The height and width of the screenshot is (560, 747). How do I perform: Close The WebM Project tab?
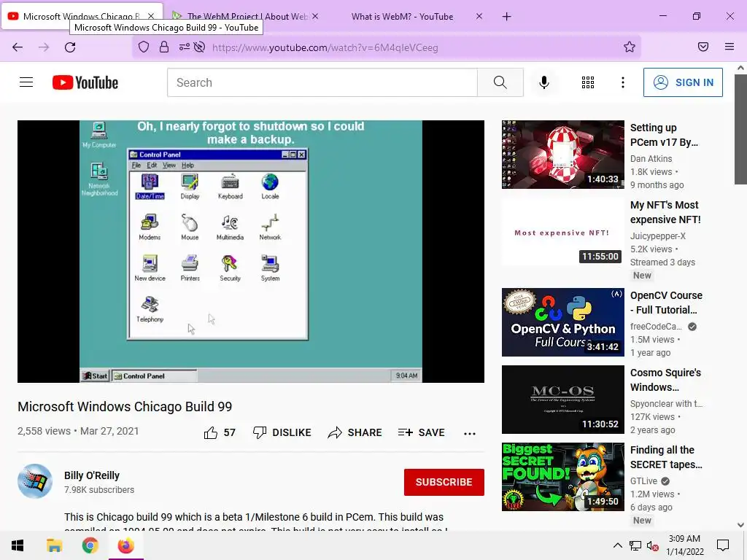[x=315, y=17]
